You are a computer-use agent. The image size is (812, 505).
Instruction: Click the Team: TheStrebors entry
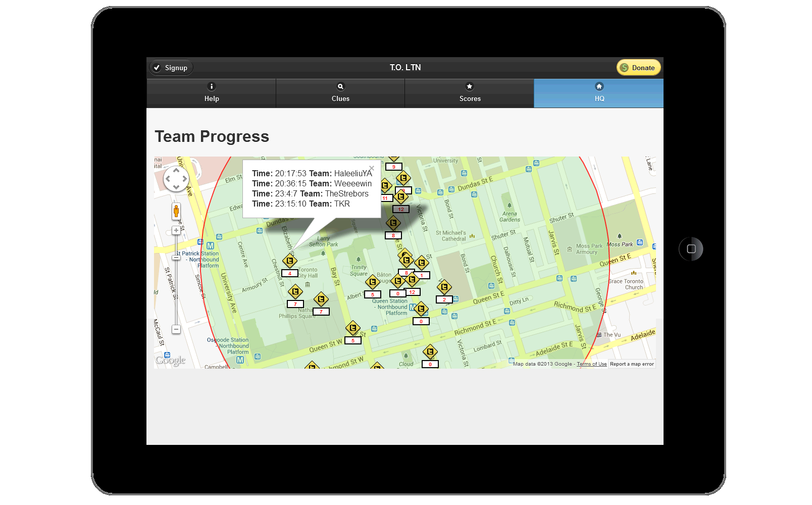click(334, 193)
